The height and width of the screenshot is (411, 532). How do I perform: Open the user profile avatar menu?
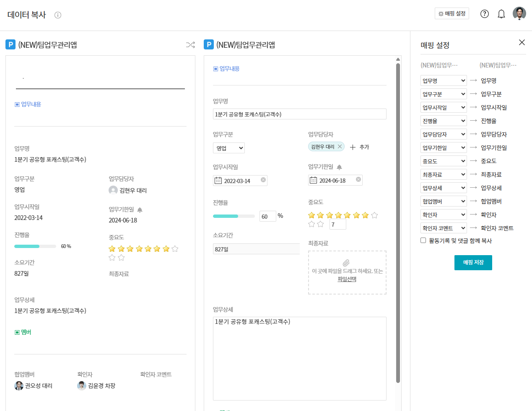pyautogui.click(x=519, y=13)
